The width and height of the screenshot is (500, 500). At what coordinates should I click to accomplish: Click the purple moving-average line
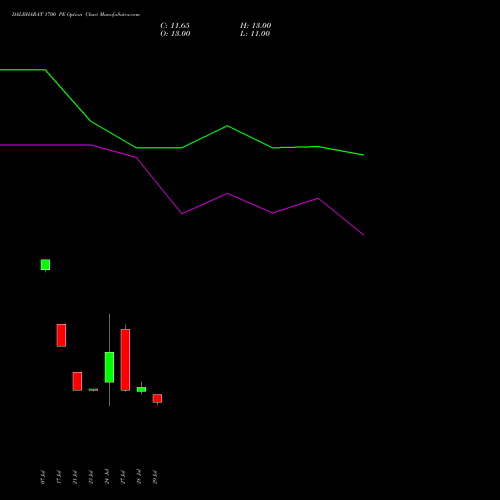pyautogui.click(x=182, y=213)
